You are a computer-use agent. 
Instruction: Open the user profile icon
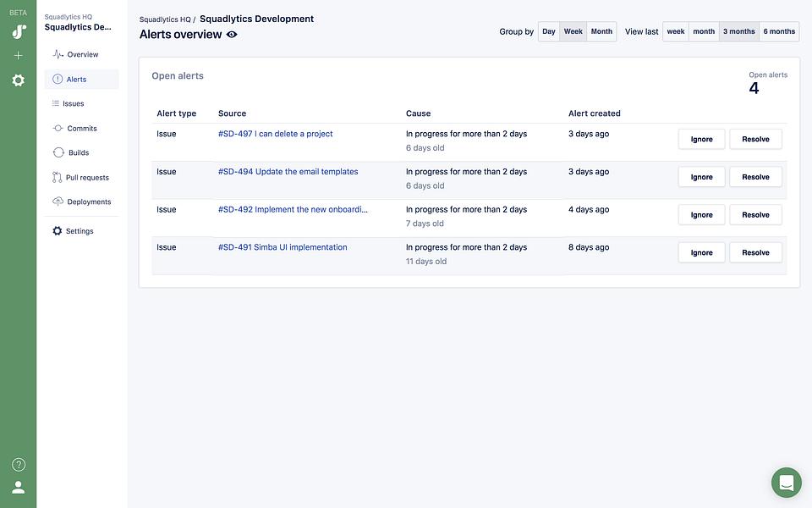pos(18,488)
